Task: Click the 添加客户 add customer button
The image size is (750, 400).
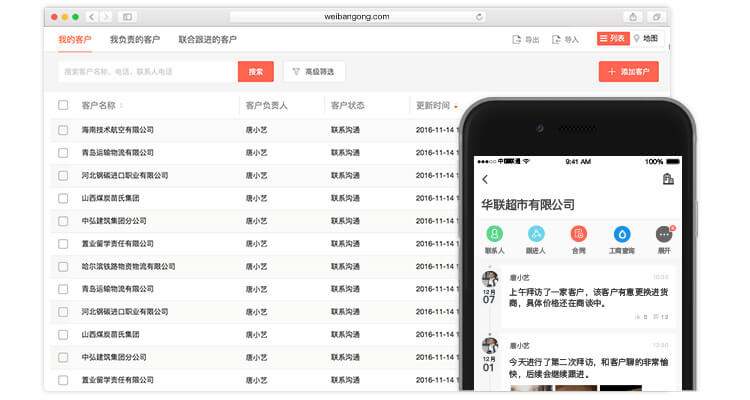Action: click(x=628, y=72)
